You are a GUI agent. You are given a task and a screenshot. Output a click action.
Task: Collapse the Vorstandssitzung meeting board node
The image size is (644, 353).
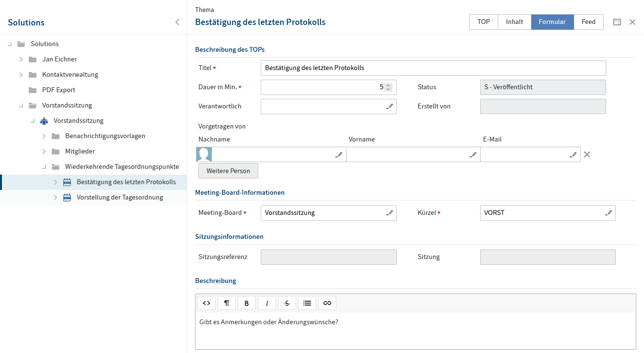[33, 121]
